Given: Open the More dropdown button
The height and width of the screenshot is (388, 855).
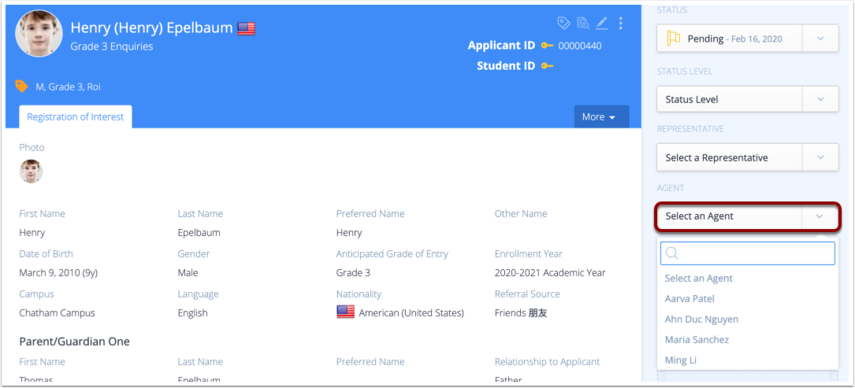Looking at the screenshot, I should 601,117.
